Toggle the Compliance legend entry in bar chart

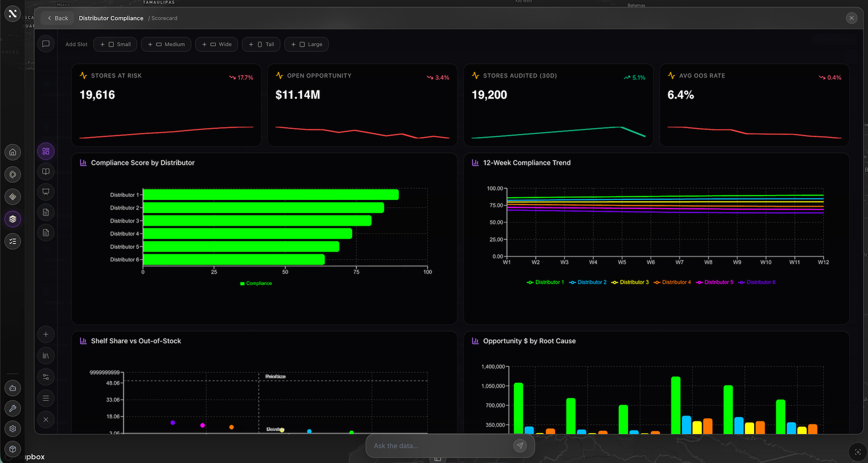click(256, 283)
